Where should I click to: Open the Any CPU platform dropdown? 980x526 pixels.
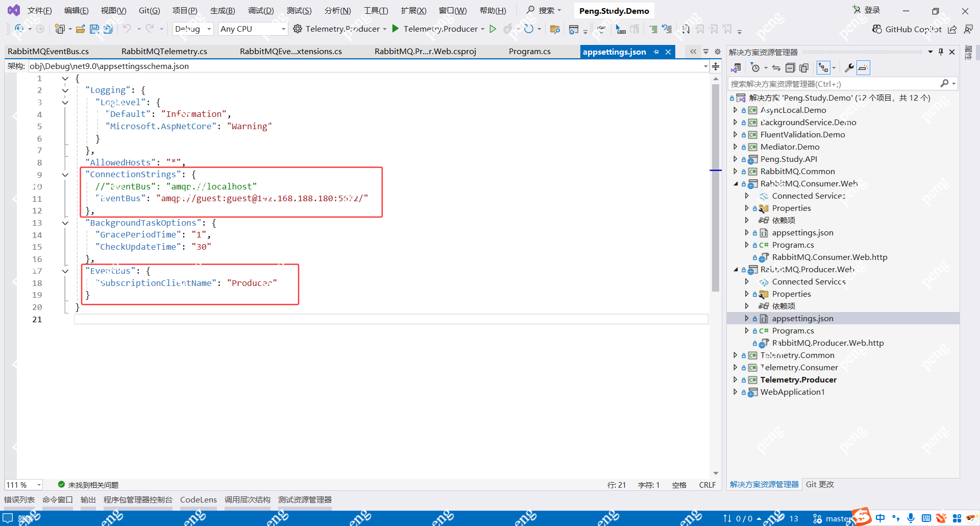click(253, 29)
